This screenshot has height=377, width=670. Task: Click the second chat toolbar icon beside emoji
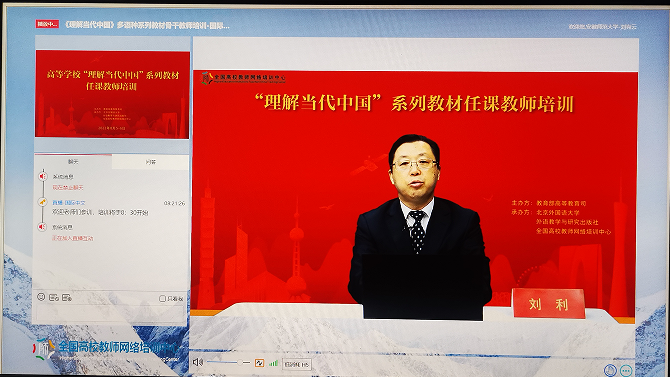point(54,297)
